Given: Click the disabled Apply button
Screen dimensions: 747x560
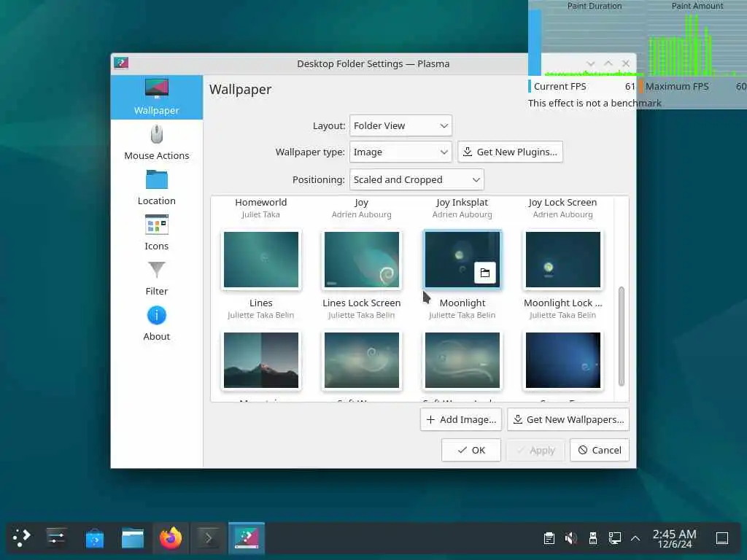Looking at the screenshot, I should (x=535, y=450).
